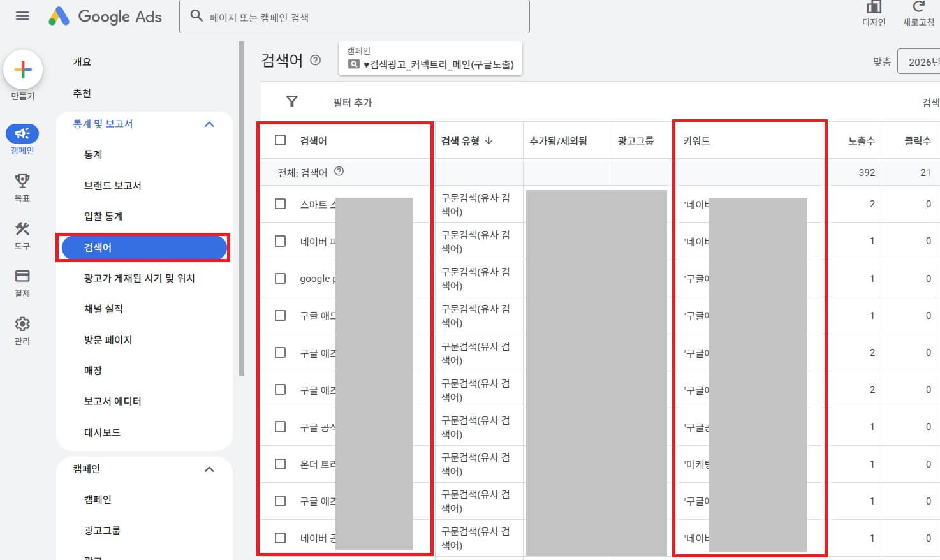Image resolution: width=940 pixels, height=560 pixels.
Task: Sort by 추가됨/제외됨 column header
Action: tap(558, 141)
